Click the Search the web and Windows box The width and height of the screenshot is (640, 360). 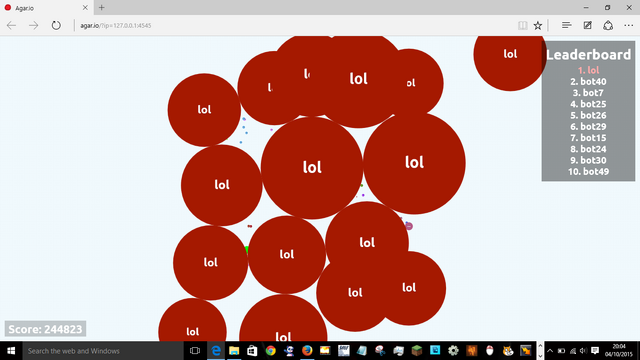103,351
